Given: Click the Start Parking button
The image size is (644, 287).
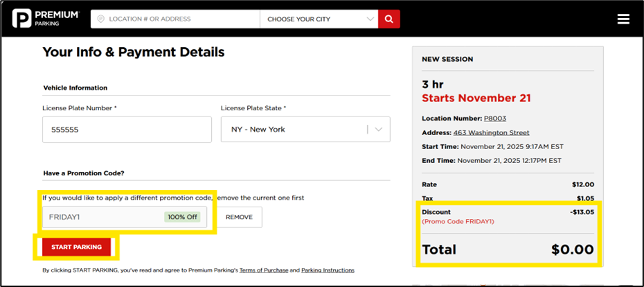Looking at the screenshot, I should click(76, 247).
